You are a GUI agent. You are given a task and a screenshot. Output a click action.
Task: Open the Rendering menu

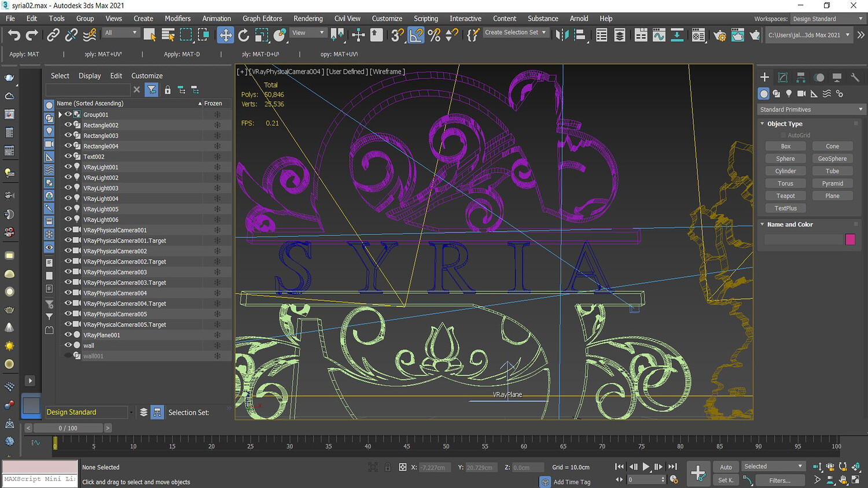coord(308,19)
